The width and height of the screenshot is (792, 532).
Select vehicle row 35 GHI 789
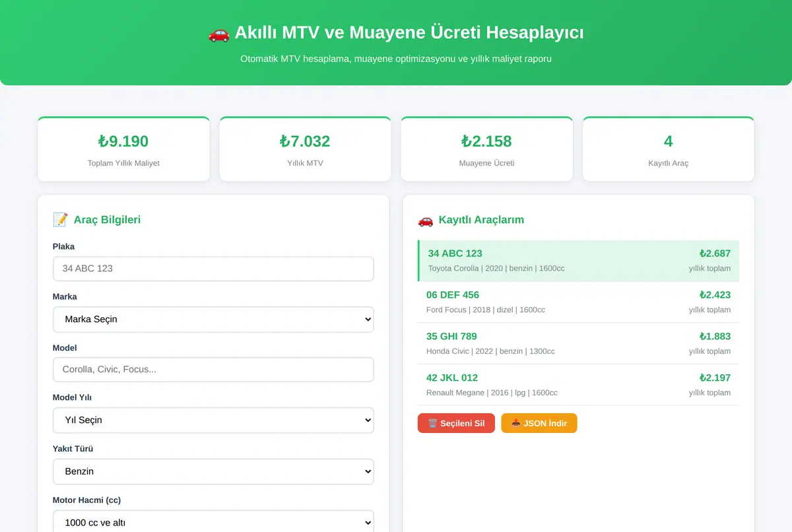[x=578, y=344]
